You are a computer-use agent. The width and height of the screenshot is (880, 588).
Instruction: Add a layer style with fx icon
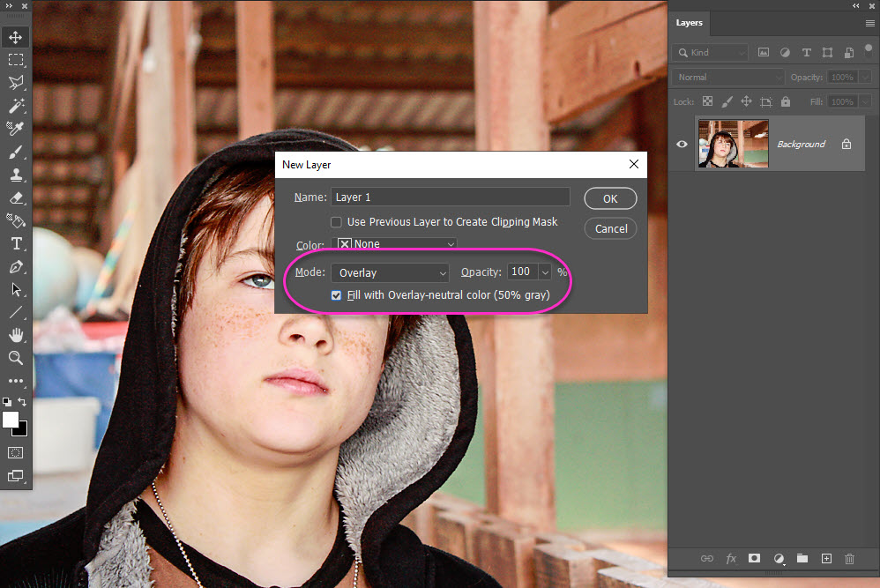731,558
